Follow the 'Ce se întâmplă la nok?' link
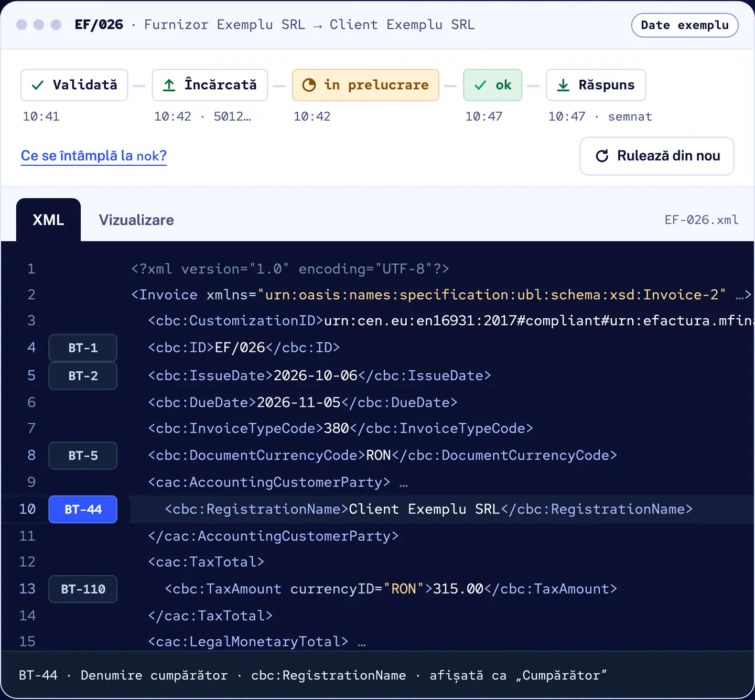This screenshot has width=755, height=700. (94, 156)
